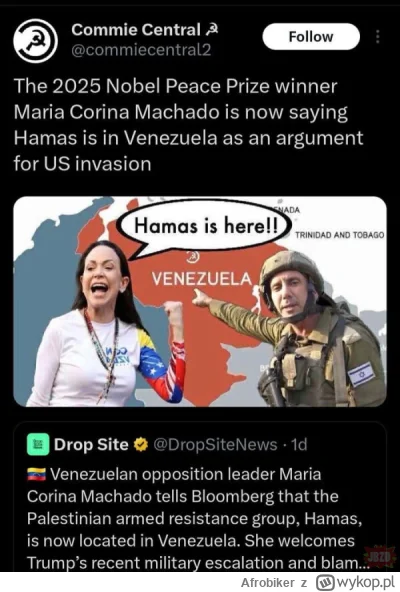
Task: Open the Afrobiker user profile link
Action: (268, 583)
